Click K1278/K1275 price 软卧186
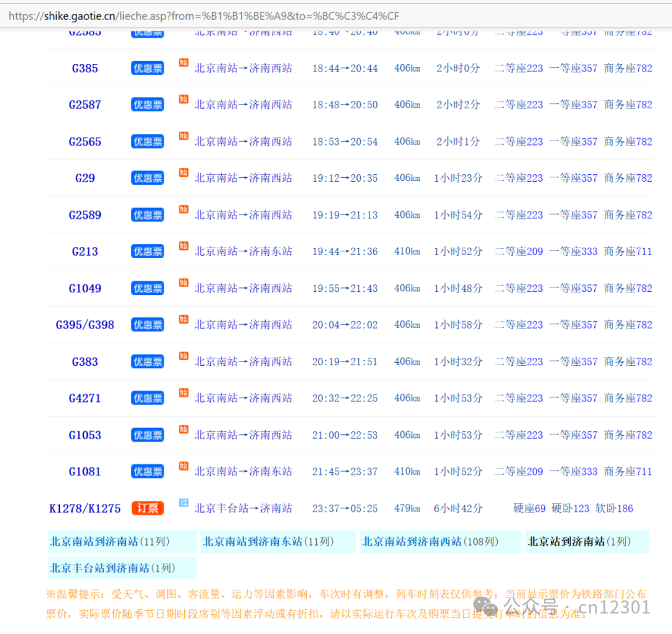 614,508
